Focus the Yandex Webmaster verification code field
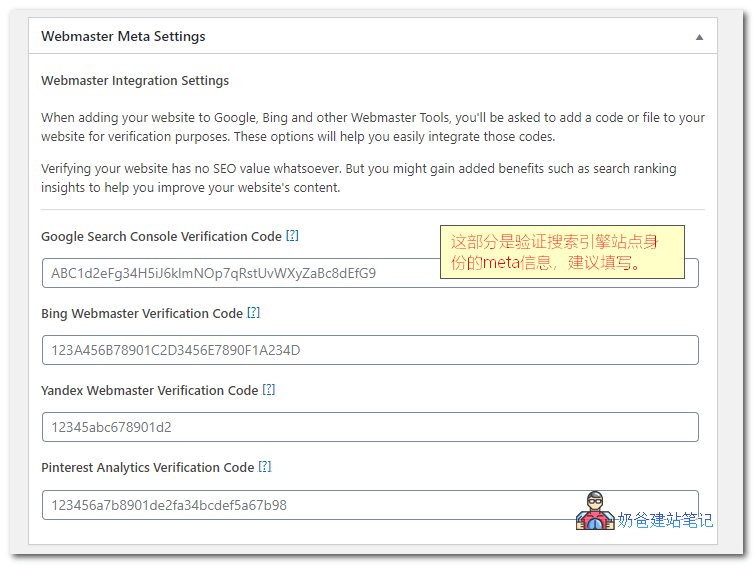754x565 pixels. pos(370,427)
